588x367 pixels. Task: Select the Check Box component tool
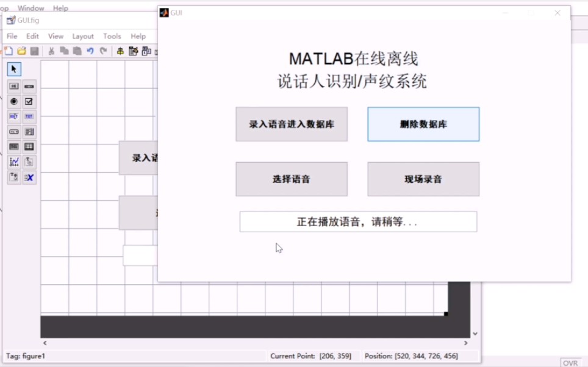coord(29,101)
